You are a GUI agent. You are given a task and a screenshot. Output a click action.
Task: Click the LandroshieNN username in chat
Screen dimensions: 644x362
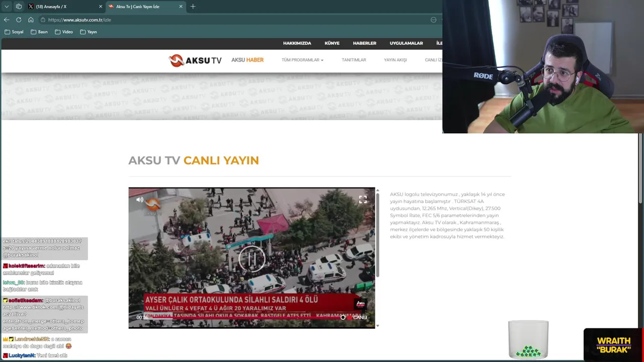[32, 339]
